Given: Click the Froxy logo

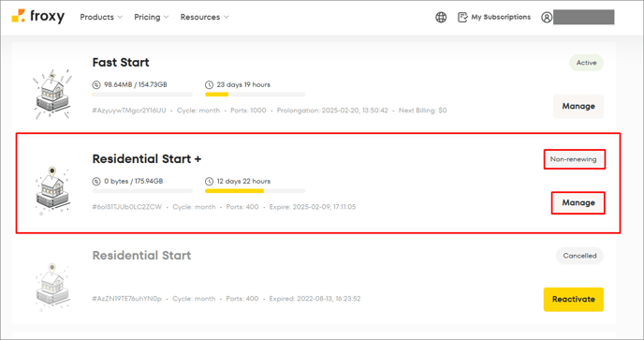Looking at the screenshot, I should [37, 17].
